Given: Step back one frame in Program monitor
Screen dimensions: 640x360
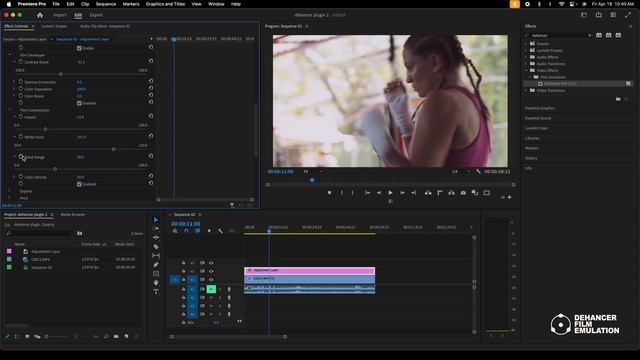Looking at the screenshot, I should [379, 193].
